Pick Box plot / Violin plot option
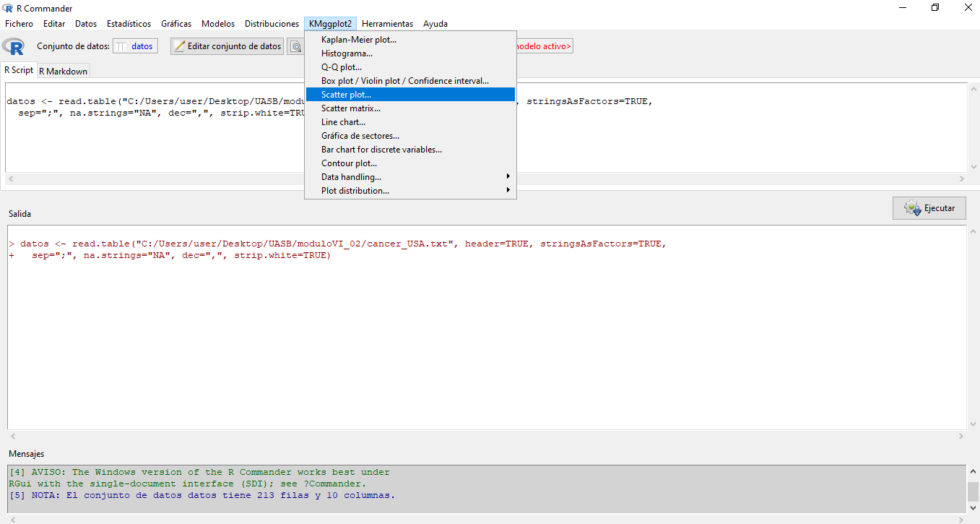 404,81
